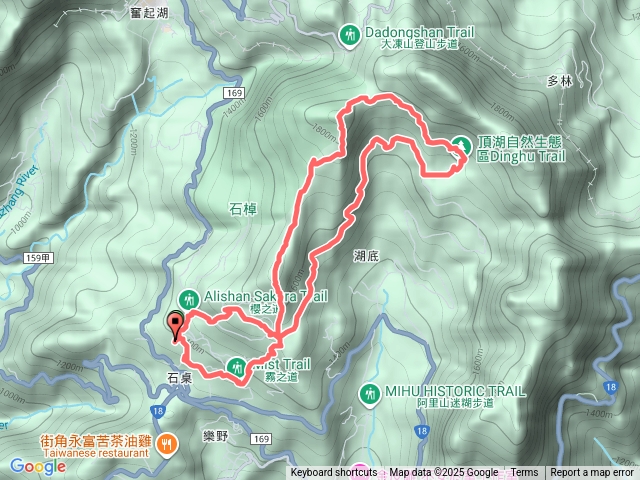Click the route 18 shield near 石桌
Image resolution: width=640 pixels, height=480 pixels.
click(158, 411)
